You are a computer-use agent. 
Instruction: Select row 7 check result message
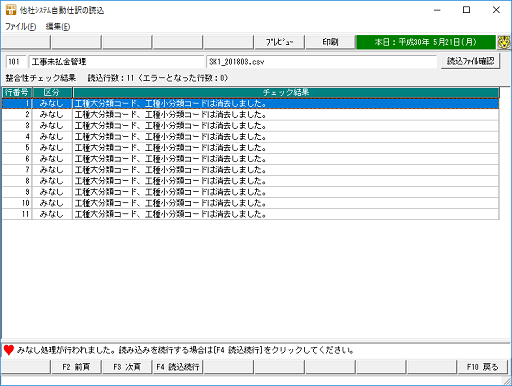(286, 170)
